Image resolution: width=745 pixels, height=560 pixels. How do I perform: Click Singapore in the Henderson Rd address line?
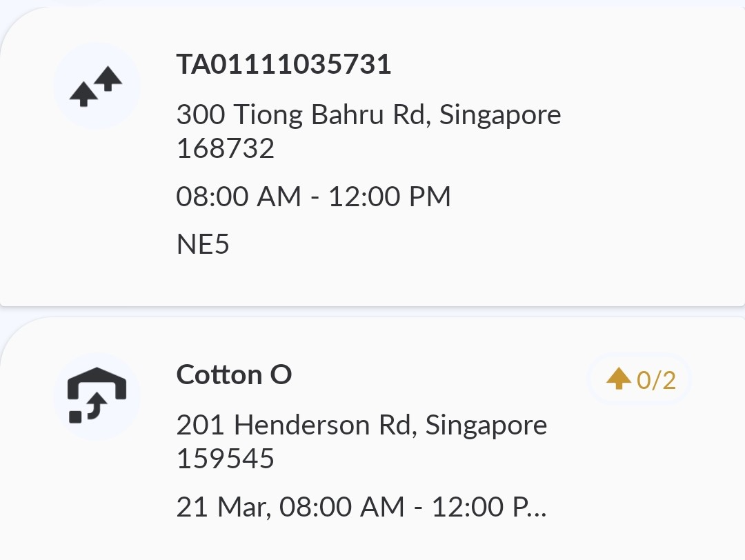tap(486, 425)
